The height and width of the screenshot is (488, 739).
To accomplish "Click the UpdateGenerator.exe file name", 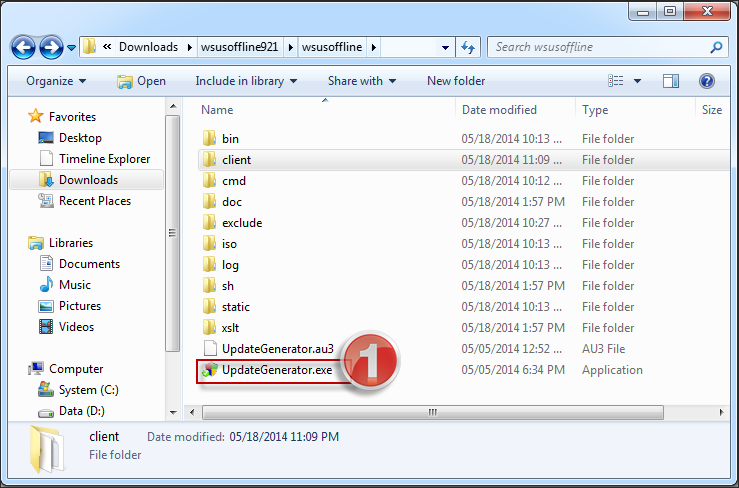I will (x=277, y=370).
